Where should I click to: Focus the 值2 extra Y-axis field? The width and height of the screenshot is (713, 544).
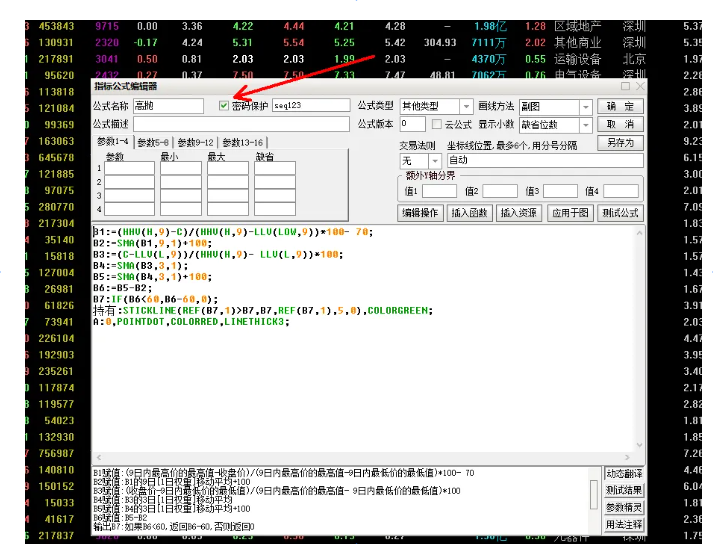(x=500, y=191)
